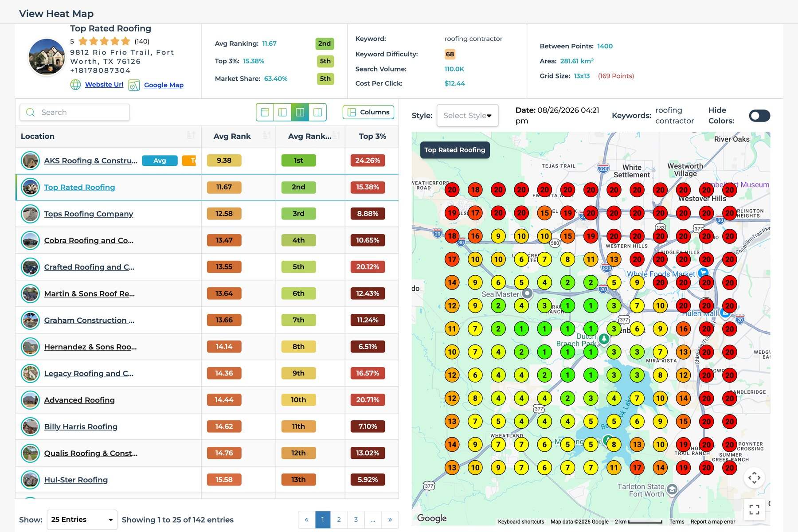Image resolution: width=798 pixels, height=532 pixels.
Task: Open Advanced Roofing listing link
Action: (x=79, y=400)
